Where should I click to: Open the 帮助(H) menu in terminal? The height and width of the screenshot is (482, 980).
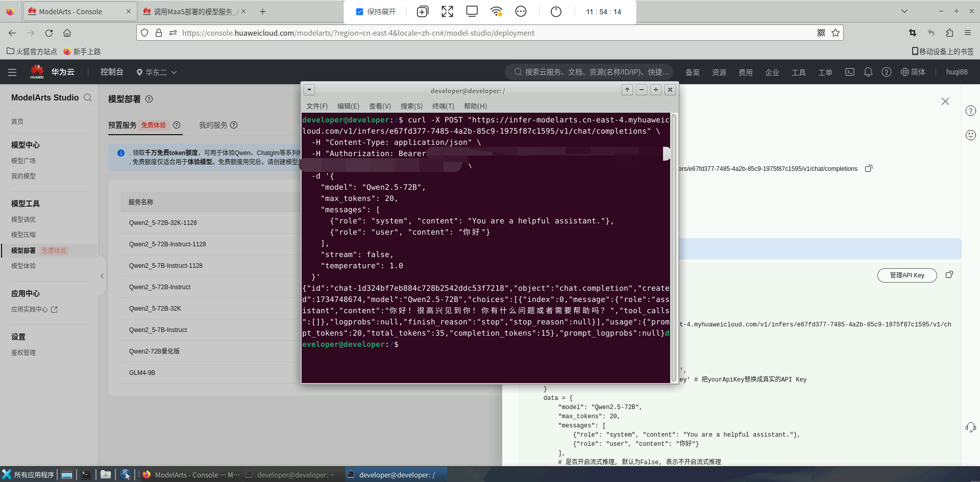[475, 106]
